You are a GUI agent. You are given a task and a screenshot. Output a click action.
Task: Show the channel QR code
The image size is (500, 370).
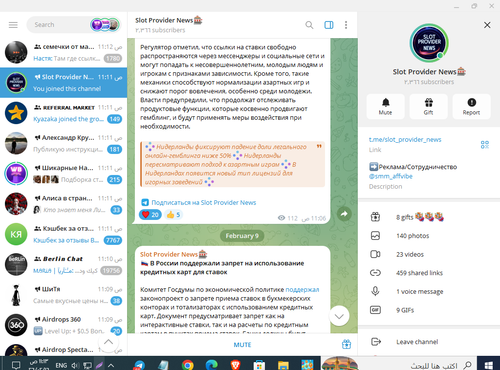click(485, 144)
